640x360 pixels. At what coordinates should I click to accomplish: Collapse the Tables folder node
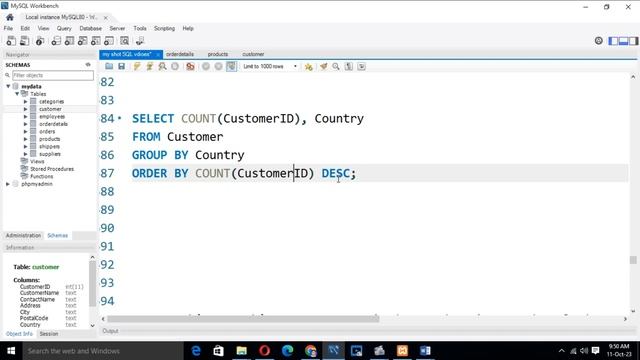[x=17, y=94]
